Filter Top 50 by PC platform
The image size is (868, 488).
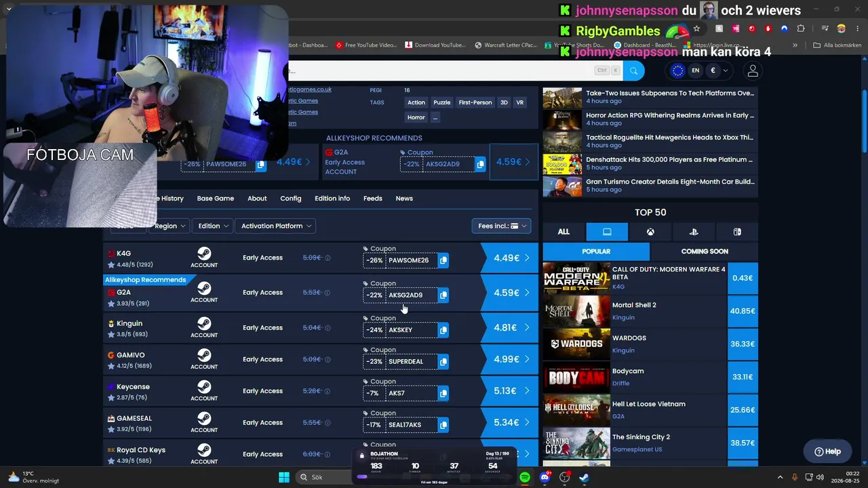[607, 232]
